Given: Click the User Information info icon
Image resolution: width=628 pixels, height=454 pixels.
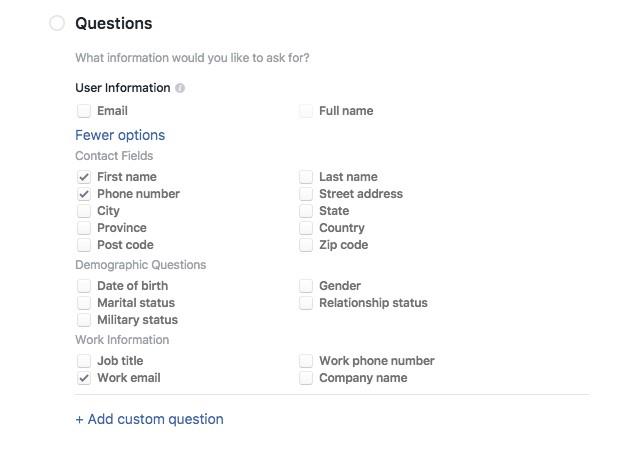Looking at the screenshot, I should point(180,88).
